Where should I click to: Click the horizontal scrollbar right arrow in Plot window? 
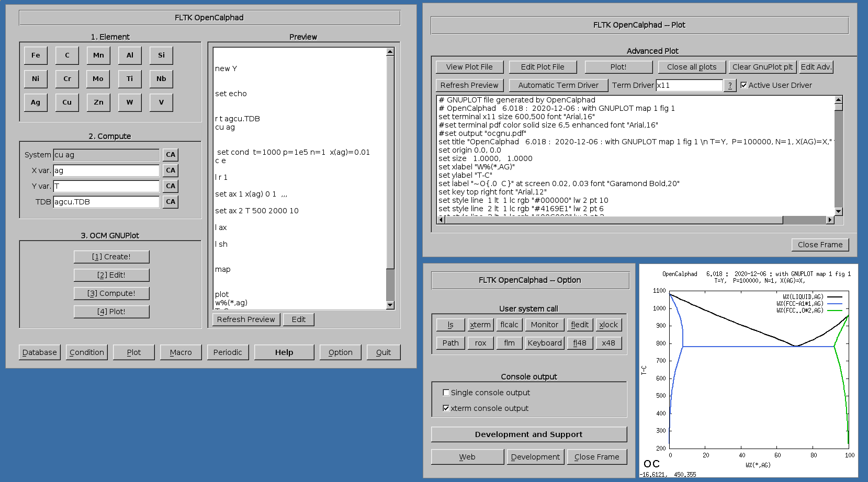coord(830,220)
